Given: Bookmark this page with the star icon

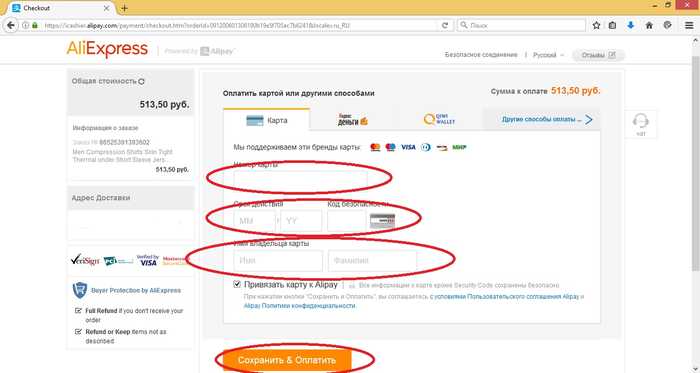Looking at the screenshot, I should (x=596, y=25).
